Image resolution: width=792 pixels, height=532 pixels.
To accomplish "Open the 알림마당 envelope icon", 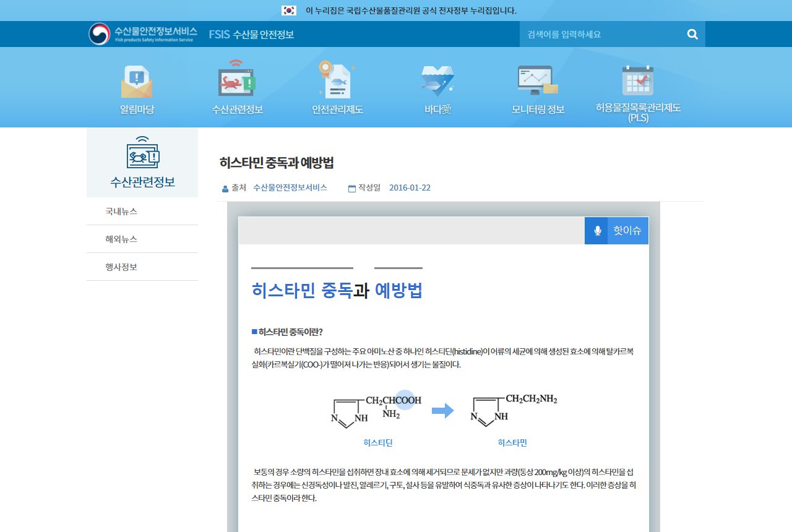I will tap(136, 82).
